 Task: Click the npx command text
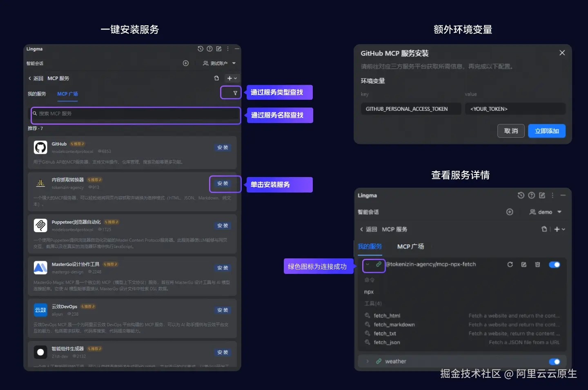(x=369, y=292)
